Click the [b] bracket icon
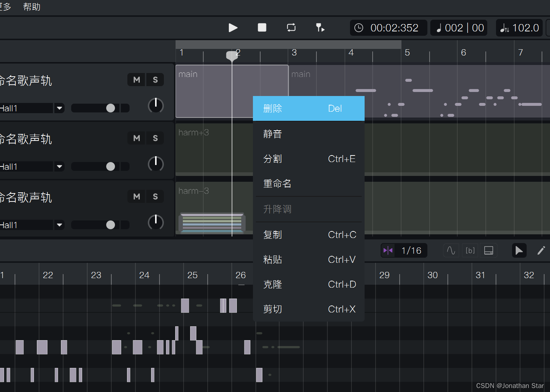This screenshot has width=550, height=392. (x=470, y=250)
